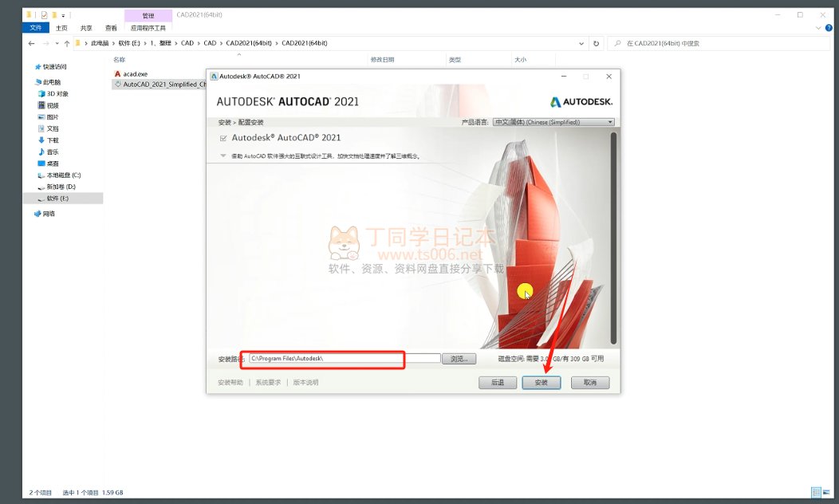The height and width of the screenshot is (504, 839).
Task: Go back with Explorer back arrow
Action: pos(32,43)
